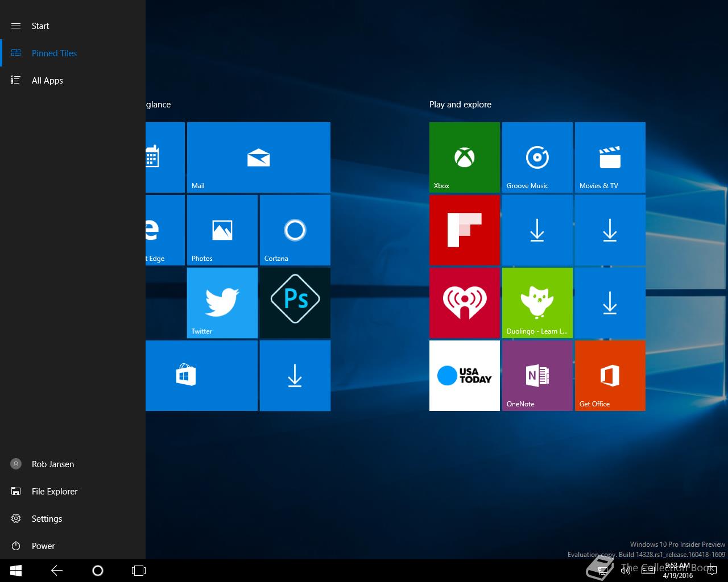Click the Windows Start button on taskbar
This screenshot has width=728, height=582.
tap(16, 571)
